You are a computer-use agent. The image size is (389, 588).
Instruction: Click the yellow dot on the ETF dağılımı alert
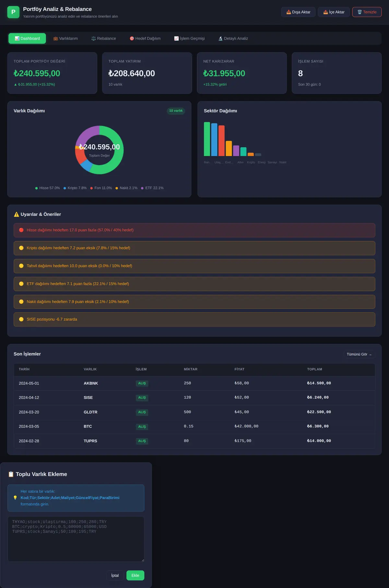click(21, 284)
